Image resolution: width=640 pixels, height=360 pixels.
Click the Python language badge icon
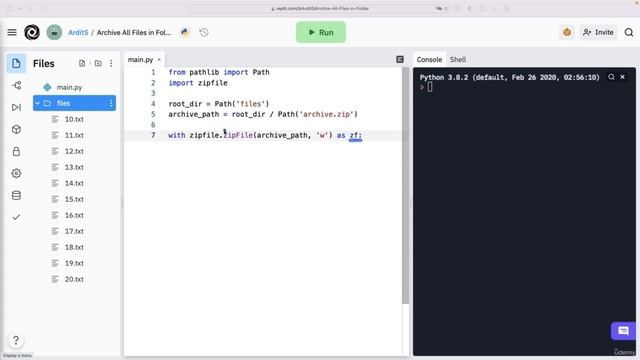(185, 32)
